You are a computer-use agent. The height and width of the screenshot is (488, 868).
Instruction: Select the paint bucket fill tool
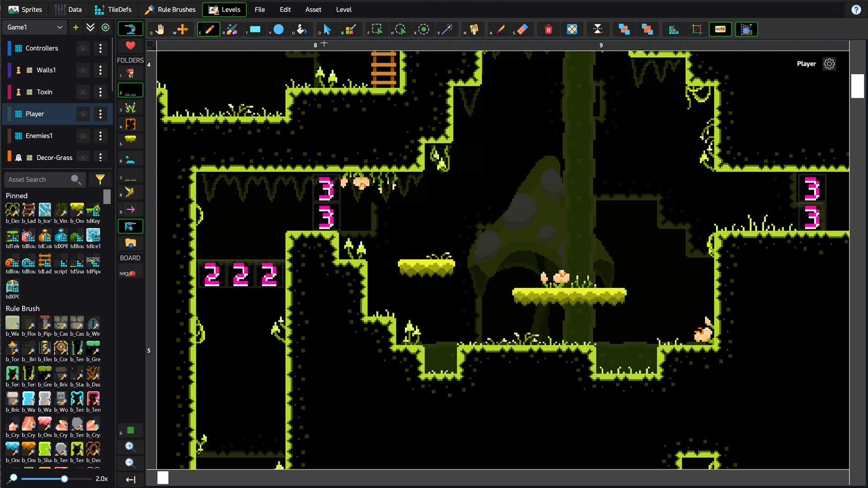(x=301, y=29)
